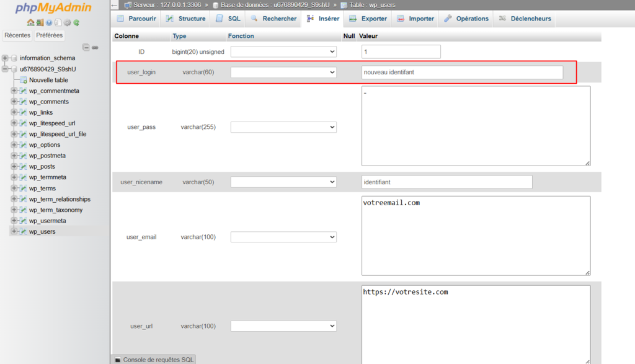Click the log out door icon

pos(40,22)
